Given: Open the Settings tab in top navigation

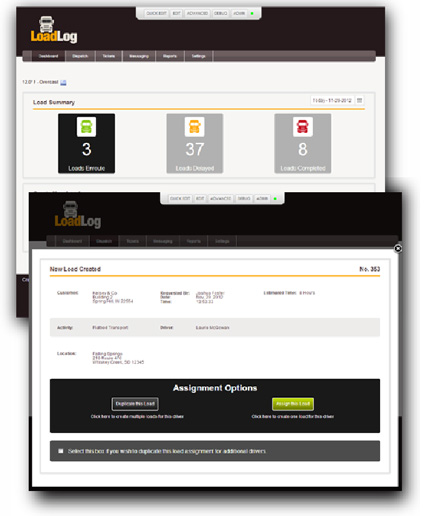Looking at the screenshot, I should pyautogui.click(x=198, y=56).
